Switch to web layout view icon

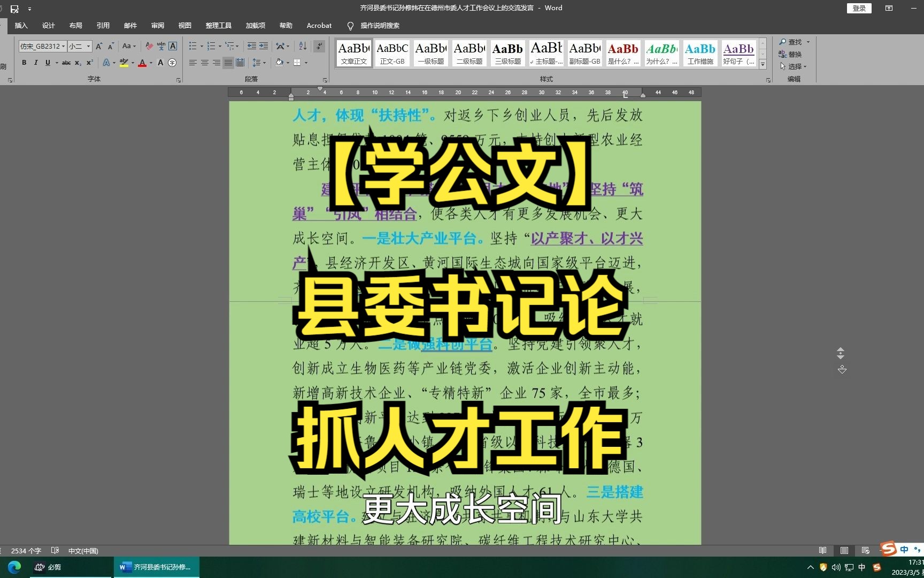[x=865, y=550]
